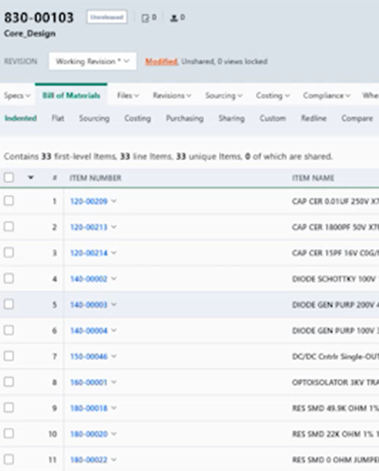The width and height of the screenshot is (379, 471).
Task: Sort by the ITEM NAME column header
Action: [313, 178]
